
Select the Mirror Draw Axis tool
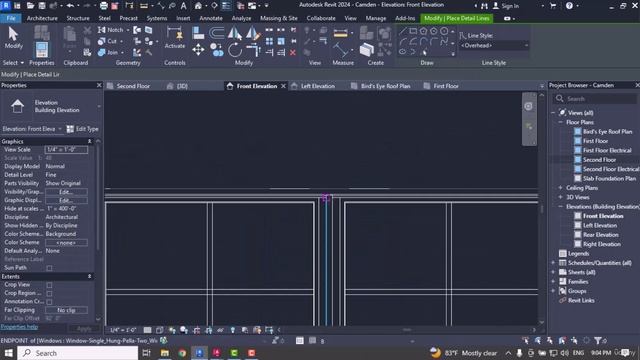pyautogui.click(x=253, y=33)
